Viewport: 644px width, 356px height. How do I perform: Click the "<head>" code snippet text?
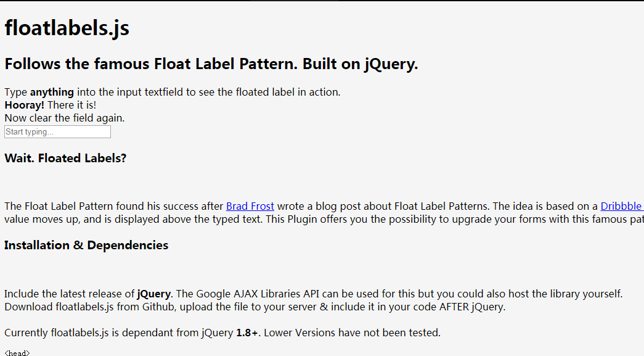(17, 353)
